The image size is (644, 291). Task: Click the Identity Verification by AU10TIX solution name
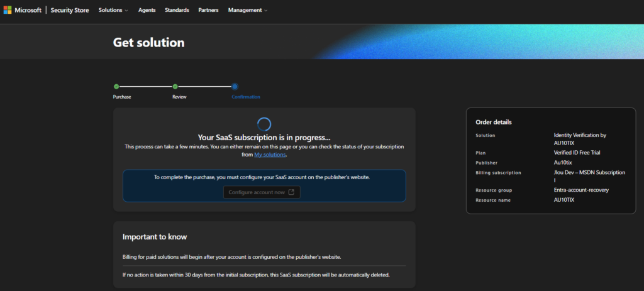[x=579, y=139]
